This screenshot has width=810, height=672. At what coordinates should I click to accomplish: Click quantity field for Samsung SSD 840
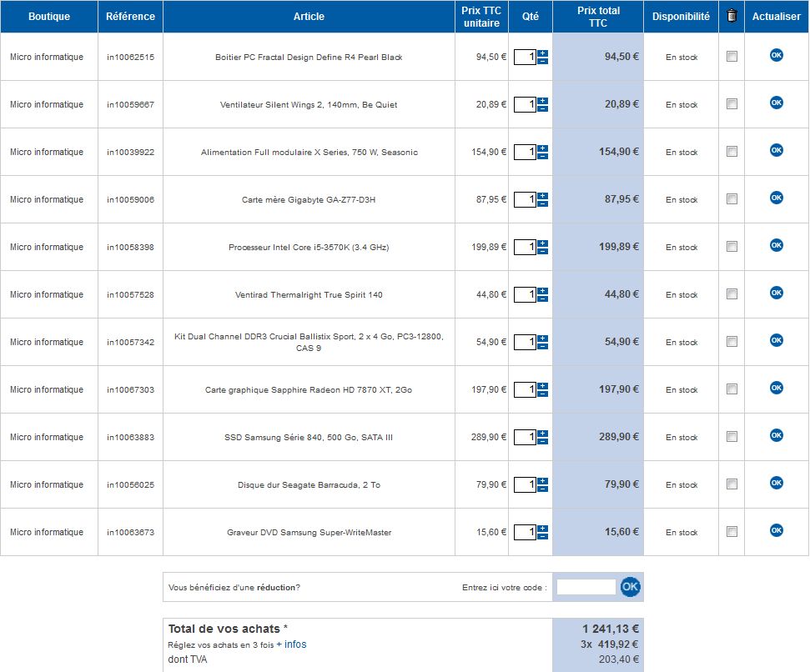pyautogui.click(x=525, y=438)
